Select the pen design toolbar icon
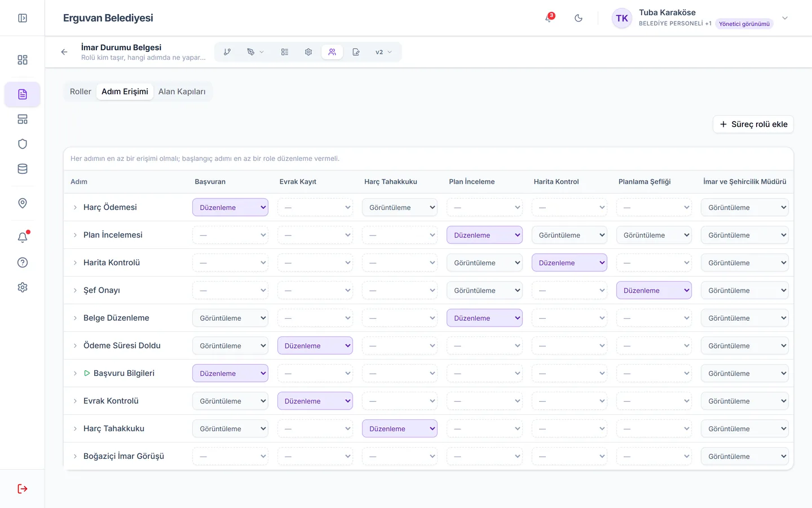Image resolution: width=812 pixels, height=508 pixels. [x=251, y=52]
